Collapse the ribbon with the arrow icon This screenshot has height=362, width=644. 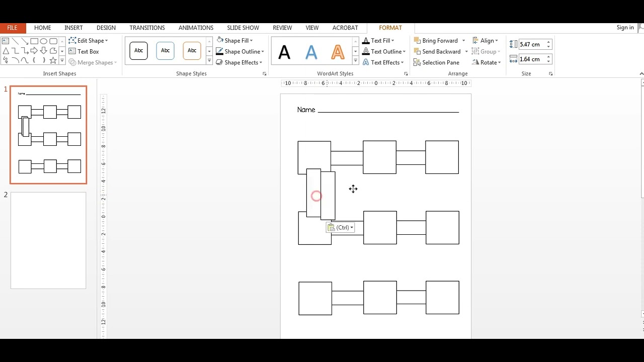click(x=641, y=74)
